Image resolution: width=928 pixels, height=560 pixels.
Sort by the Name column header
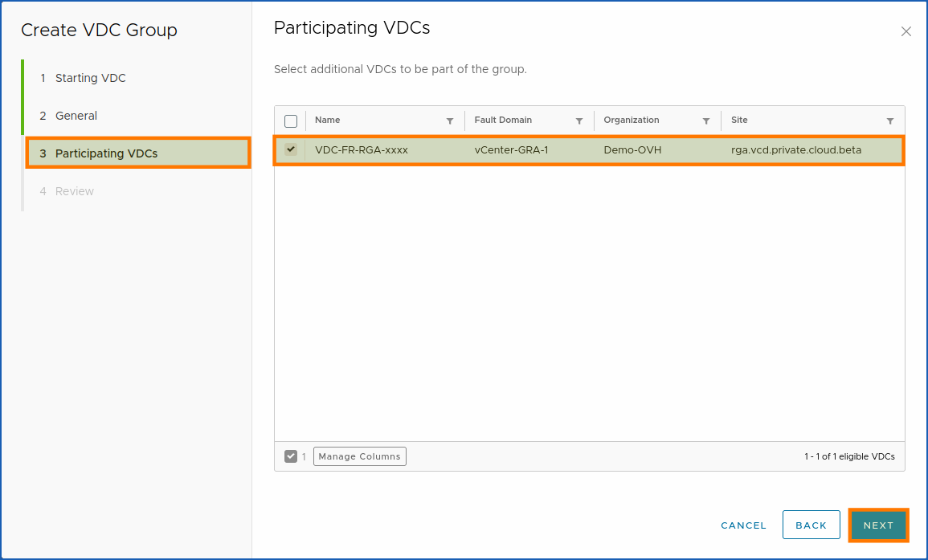point(327,120)
